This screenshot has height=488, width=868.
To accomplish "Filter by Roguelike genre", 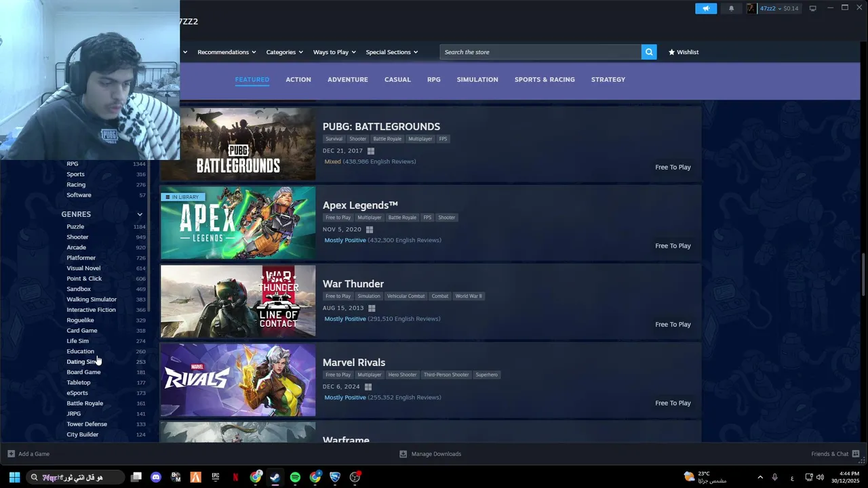I will pos(80,320).
